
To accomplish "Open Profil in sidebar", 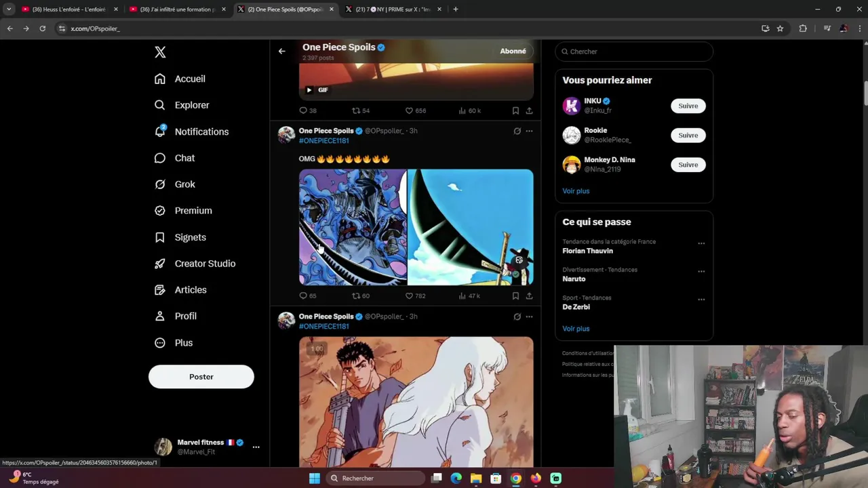I will [175, 316].
